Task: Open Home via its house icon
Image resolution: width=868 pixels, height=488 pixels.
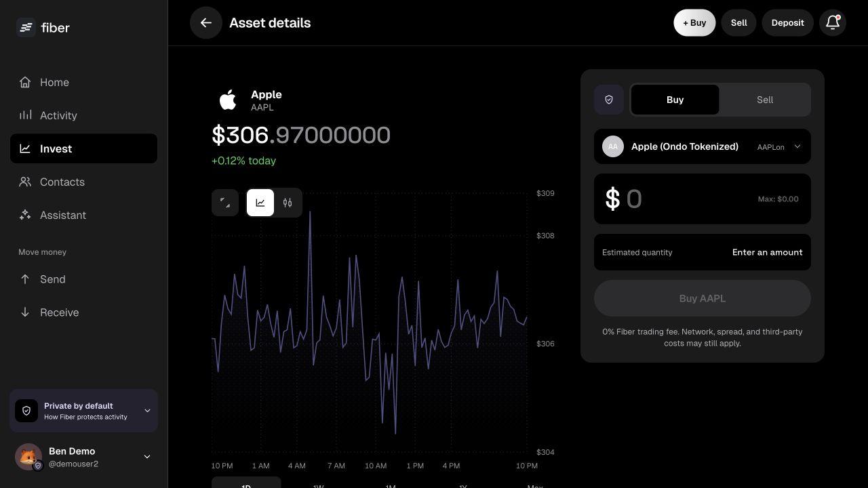Action: click(x=25, y=82)
